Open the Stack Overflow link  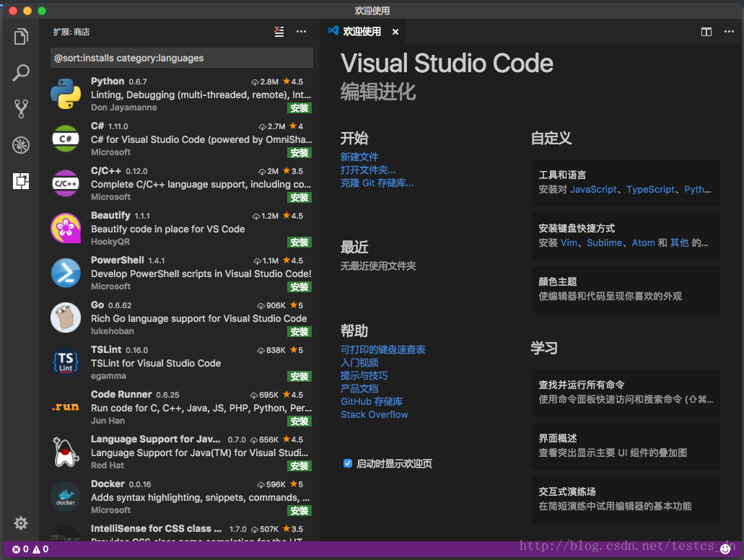point(375,414)
